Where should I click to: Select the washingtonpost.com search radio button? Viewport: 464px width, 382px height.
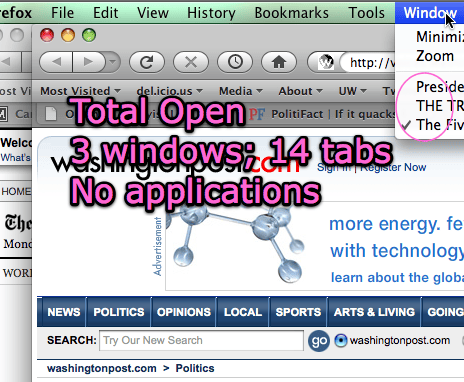341,340
